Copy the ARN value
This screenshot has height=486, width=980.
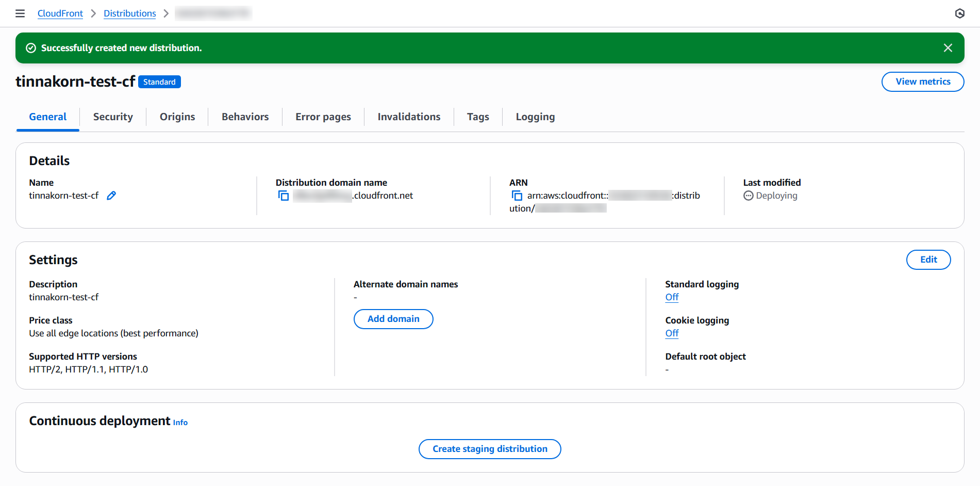coord(517,196)
